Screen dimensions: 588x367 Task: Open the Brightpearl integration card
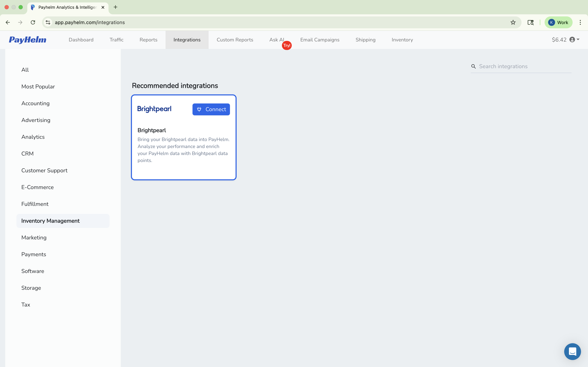pyautogui.click(x=183, y=146)
